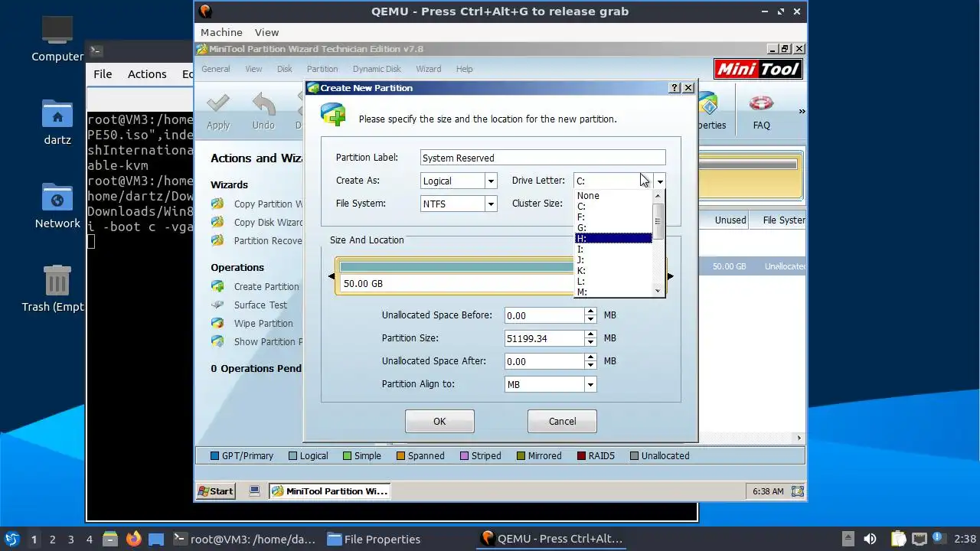Open the View menu in QEMU

click(266, 32)
